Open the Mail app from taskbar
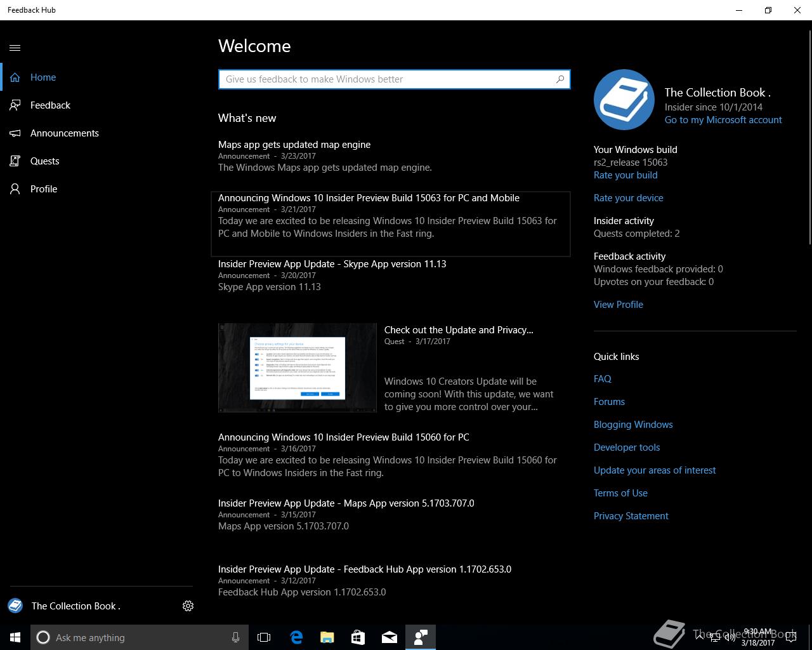This screenshot has height=650, width=812. point(390,637)
